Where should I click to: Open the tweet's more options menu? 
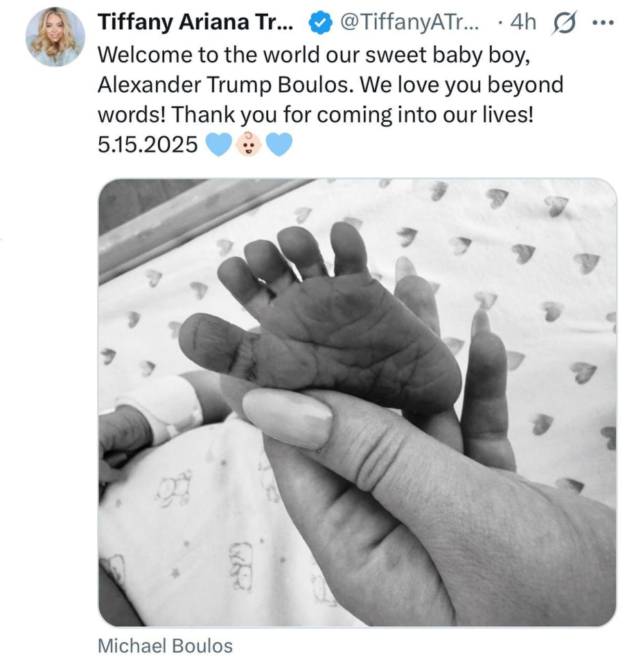[603, 23]
